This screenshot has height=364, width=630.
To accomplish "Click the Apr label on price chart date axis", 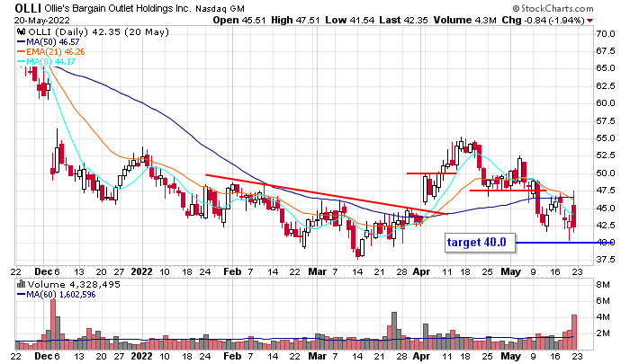I will click(x=421, y=271).
